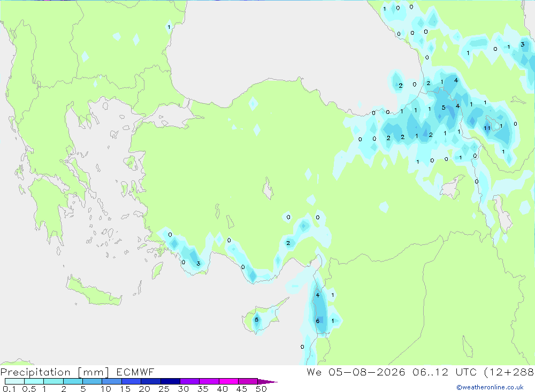Click the '40' legend scale label
The height and width of the screenshot is (392, 535).
pos(222,389)
